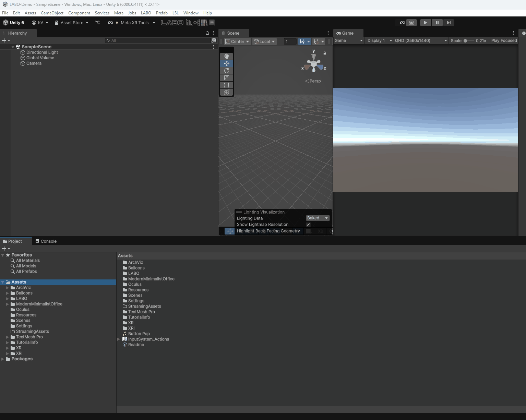Open the Center pivot mode dropdown
Screen dimensions: 526x420
(x=237, y=41)
